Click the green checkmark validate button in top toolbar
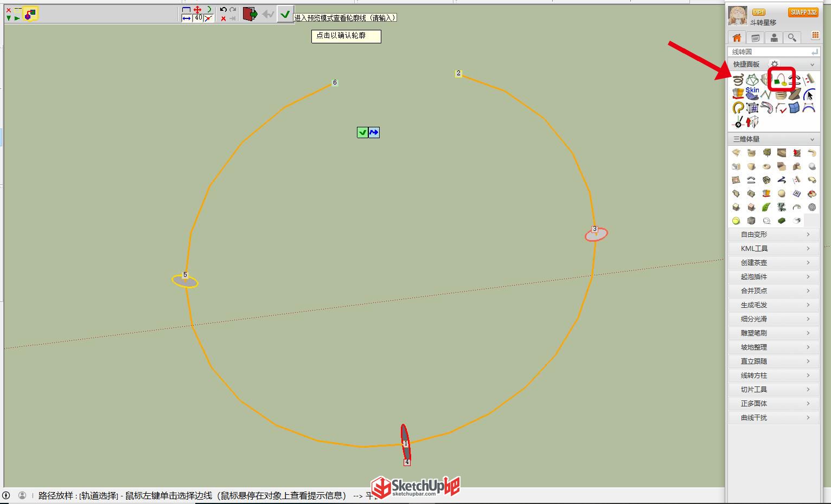Screen dimensions: 831x504 [x=285, y=14]
